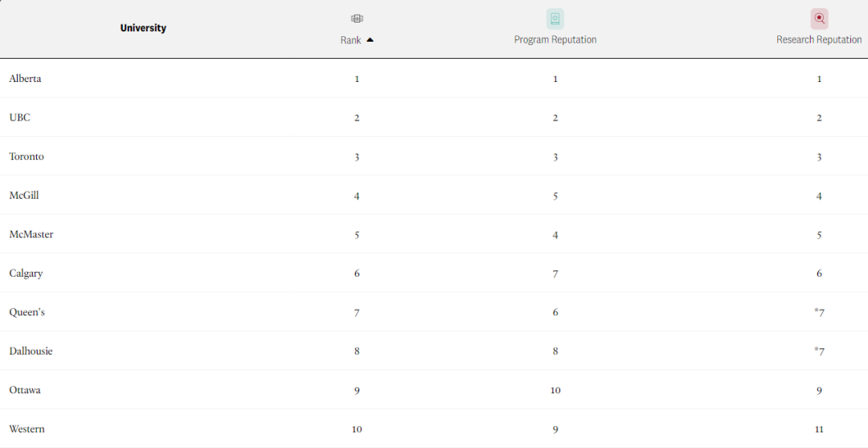
Task: Click Queen's Research Reputation value *7
Action: 819,312
